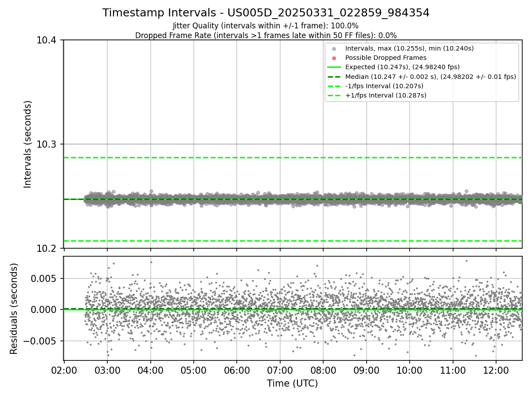Click legend entry '+1/fps Interval (10.287s)'
This screenshot has width=532, height=399.
pos(385,95)
